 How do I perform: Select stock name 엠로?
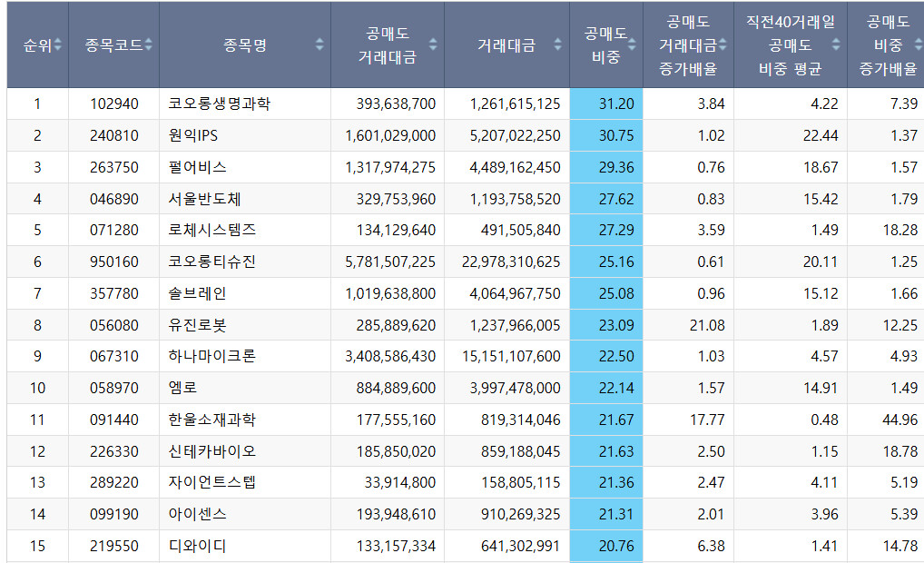(182, 388)
